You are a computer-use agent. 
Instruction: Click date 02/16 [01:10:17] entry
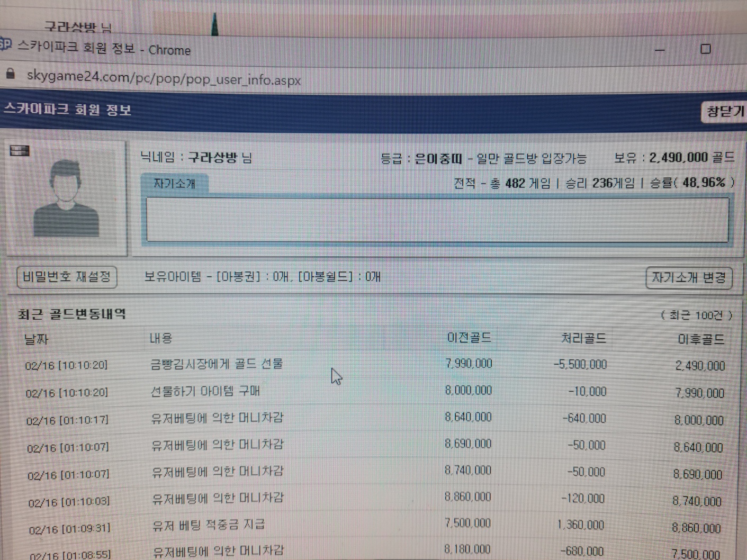[67, 421]
